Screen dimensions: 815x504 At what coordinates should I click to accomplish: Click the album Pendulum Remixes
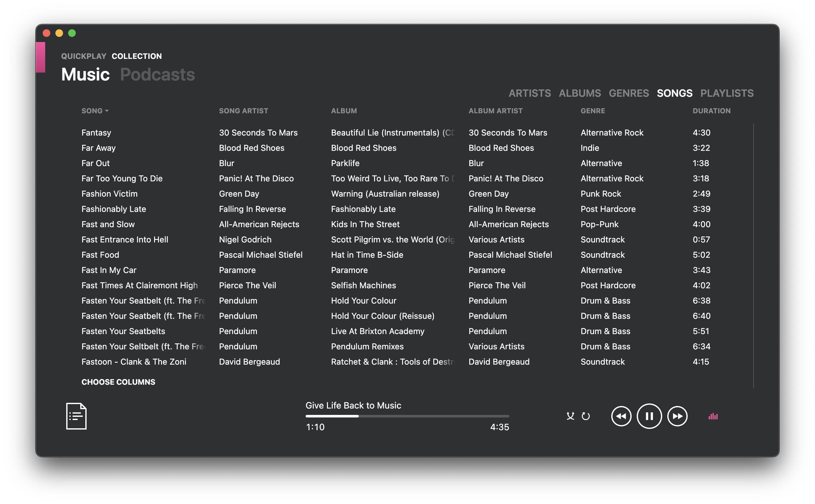[367, 347]
